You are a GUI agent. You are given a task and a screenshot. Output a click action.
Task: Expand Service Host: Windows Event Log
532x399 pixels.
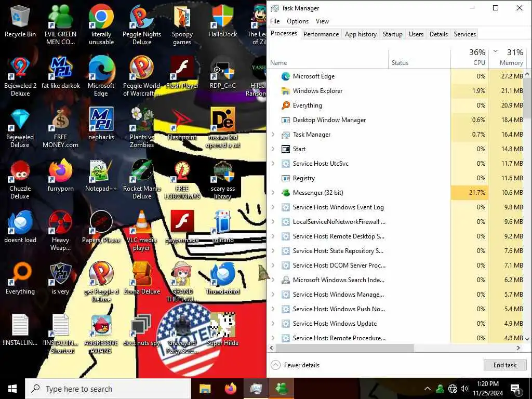point(273,207)
